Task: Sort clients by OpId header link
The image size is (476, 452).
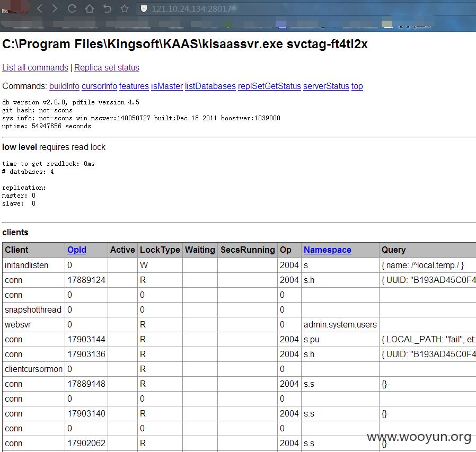Action: [77, 250]
